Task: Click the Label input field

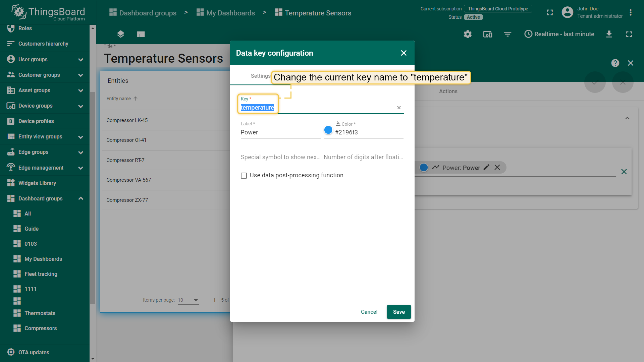Action: [280, 132]
